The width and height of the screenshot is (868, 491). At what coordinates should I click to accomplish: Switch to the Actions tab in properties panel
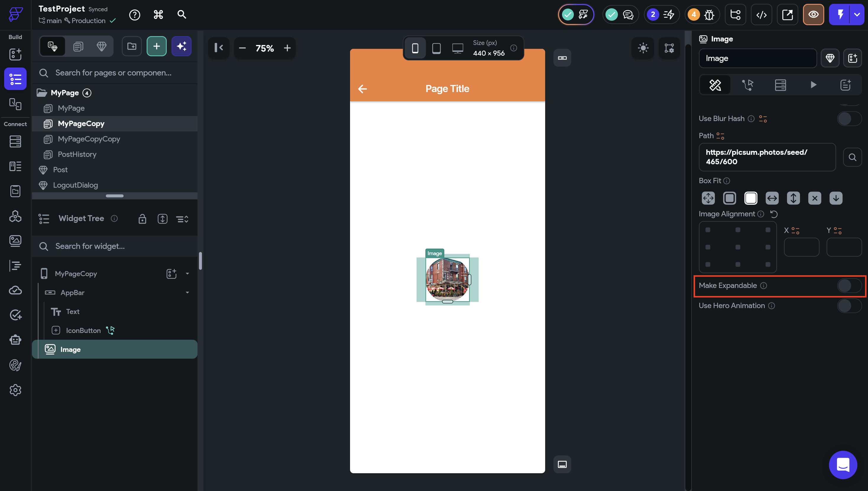point(747,85)
